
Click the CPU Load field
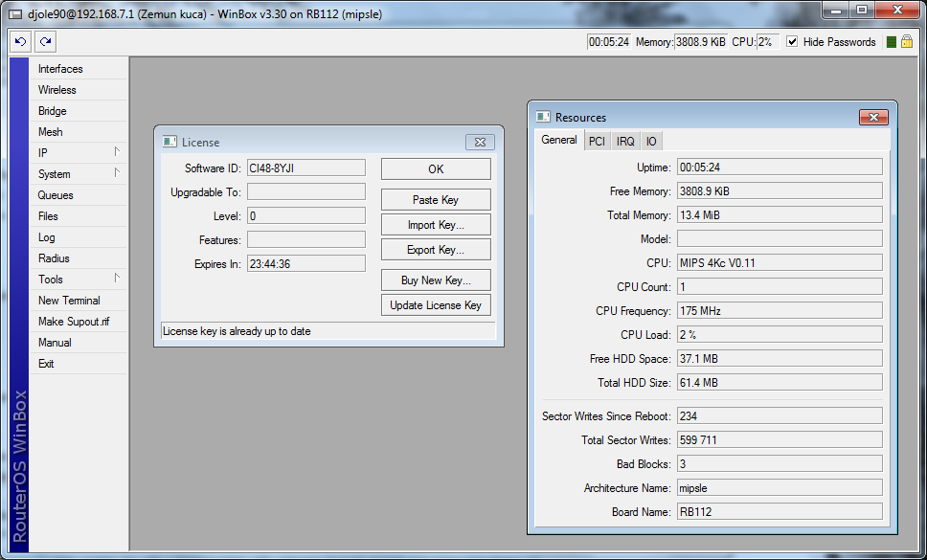780,334
